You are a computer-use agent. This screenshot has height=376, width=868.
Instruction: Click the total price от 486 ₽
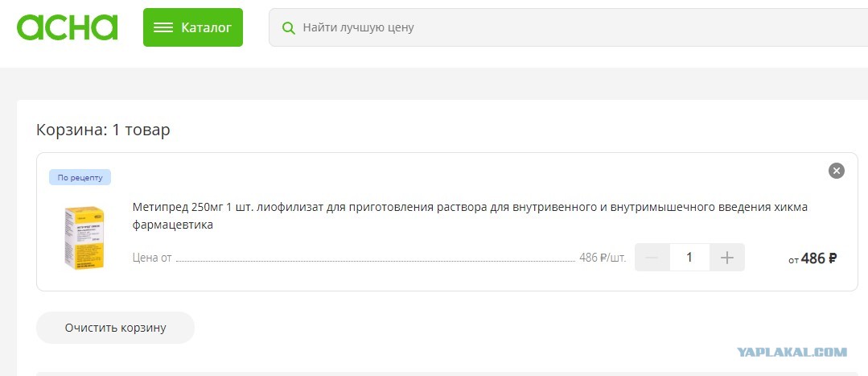coord(812,258)
